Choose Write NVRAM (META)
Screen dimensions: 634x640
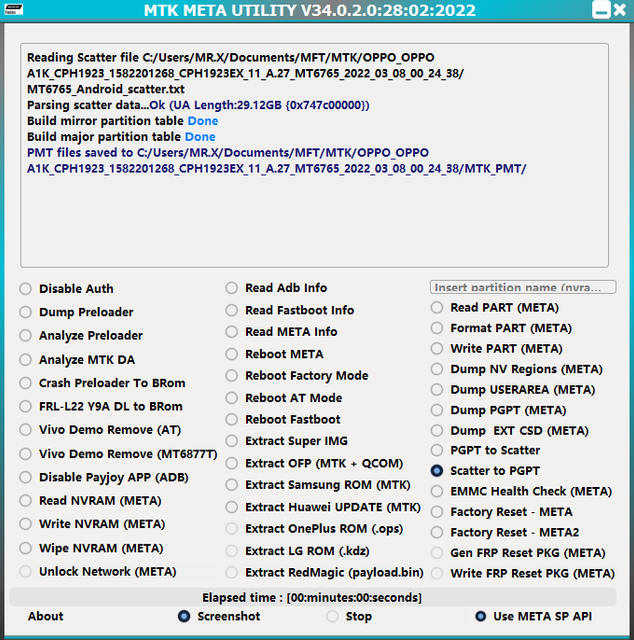(x=25, y=524)
